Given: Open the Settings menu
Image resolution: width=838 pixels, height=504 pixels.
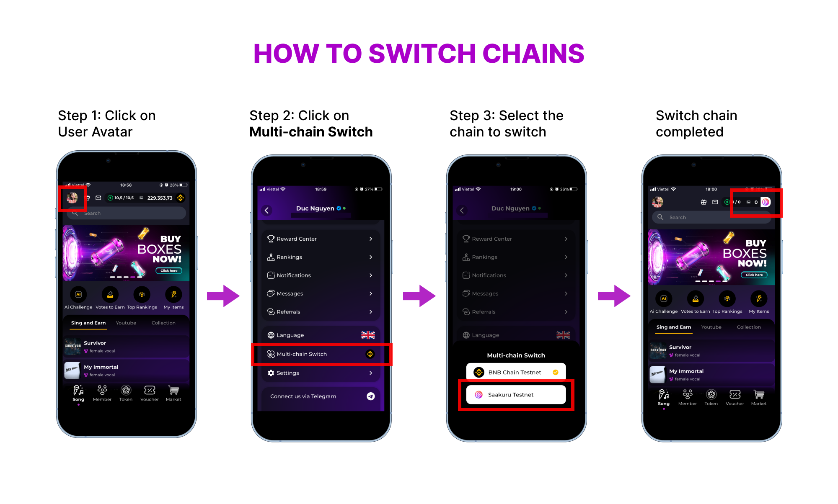Looking at the screenshot, I should click(x=321, y=373).
